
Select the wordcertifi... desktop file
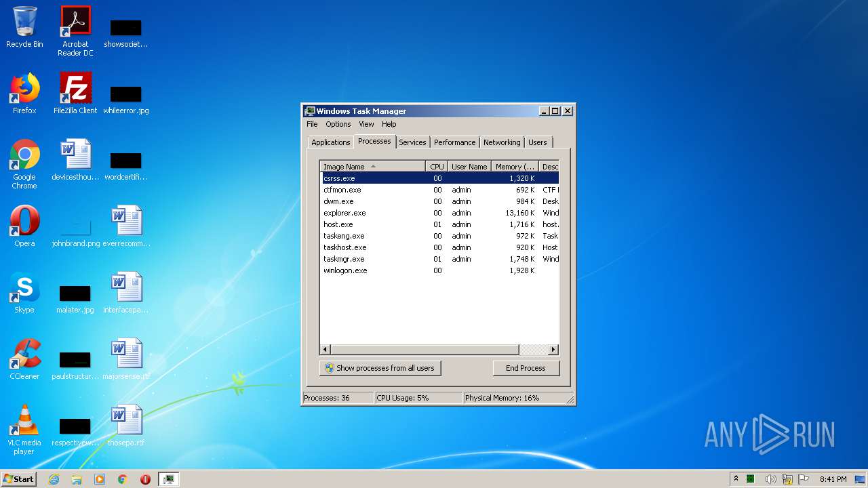pos(126,165)
